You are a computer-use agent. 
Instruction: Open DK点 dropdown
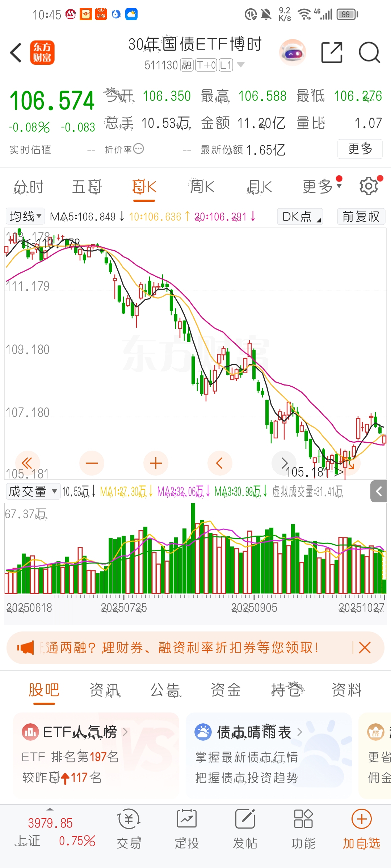point(300,216)
